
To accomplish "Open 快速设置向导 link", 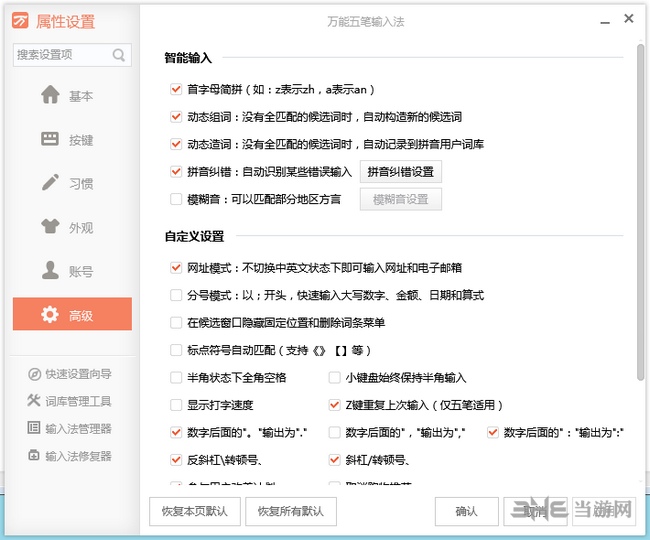I will pyautogui.click(x=78, y=374).
